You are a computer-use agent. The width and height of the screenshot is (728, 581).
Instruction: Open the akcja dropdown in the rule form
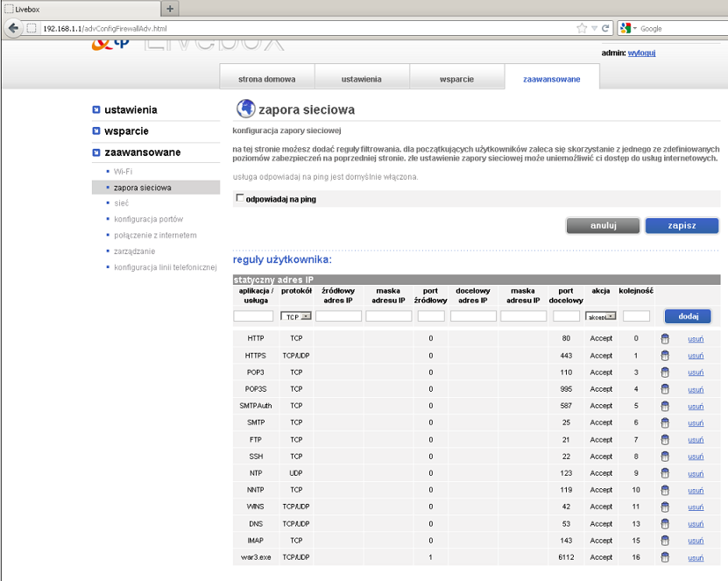[x=601, y=316]
